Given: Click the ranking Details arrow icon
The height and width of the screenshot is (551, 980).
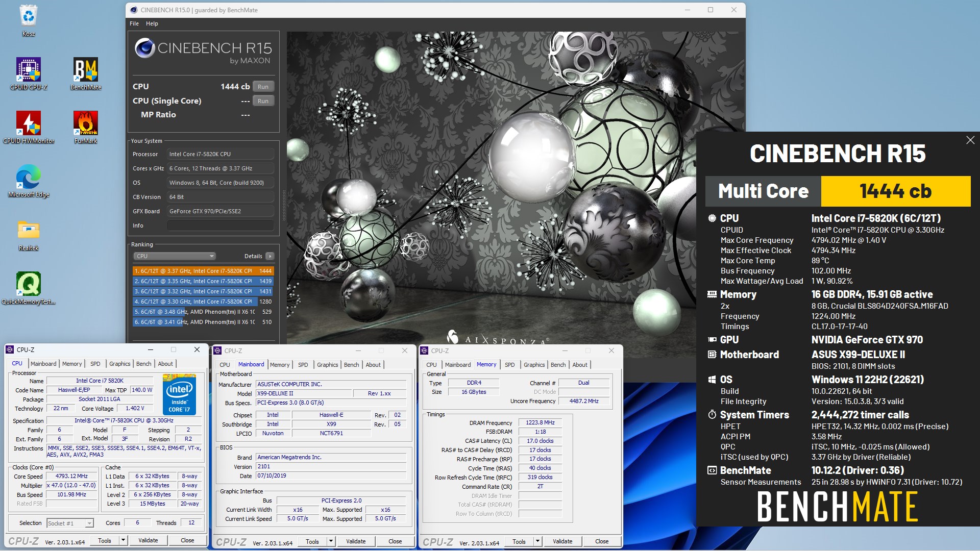Looking at the screenshot, I should 270,256.
